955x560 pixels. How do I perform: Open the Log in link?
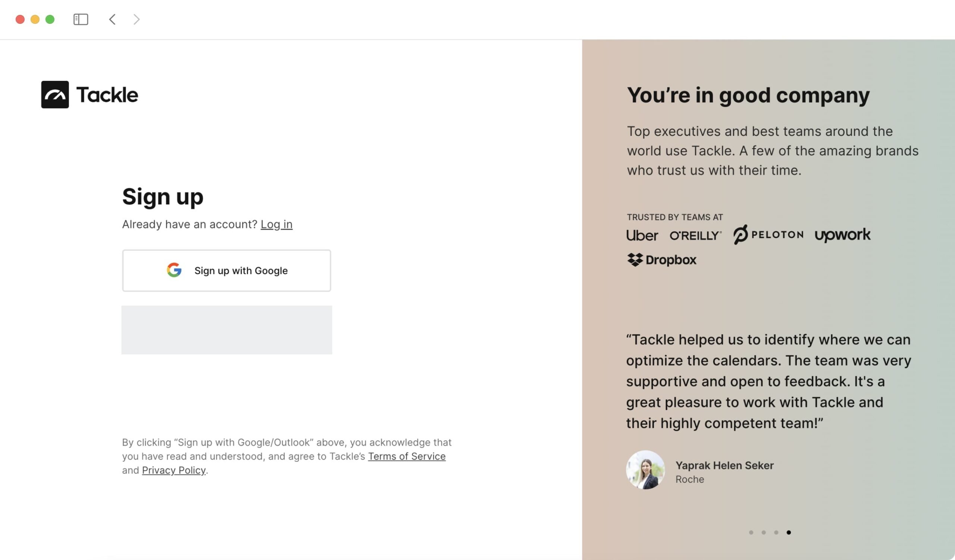(x=277, y=224)
